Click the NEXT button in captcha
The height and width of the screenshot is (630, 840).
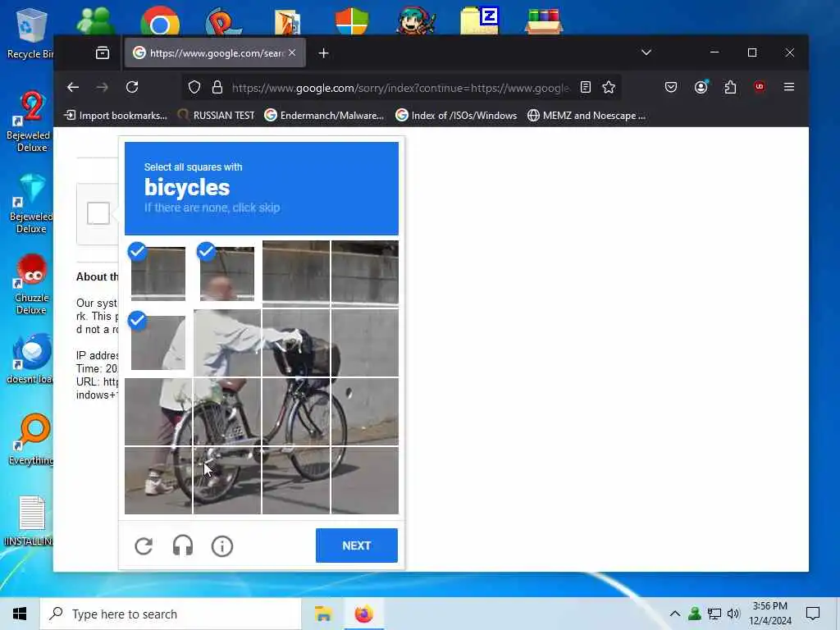click(357, 546)
